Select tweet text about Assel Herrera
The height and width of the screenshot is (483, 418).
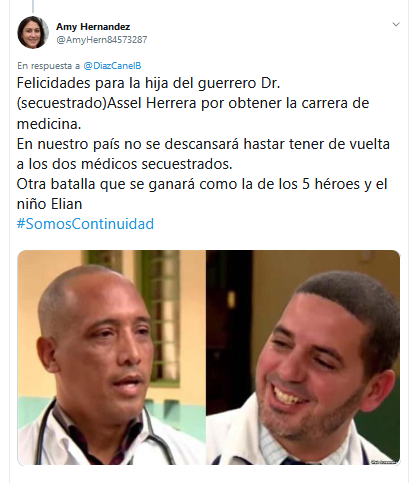coord(193,103)
